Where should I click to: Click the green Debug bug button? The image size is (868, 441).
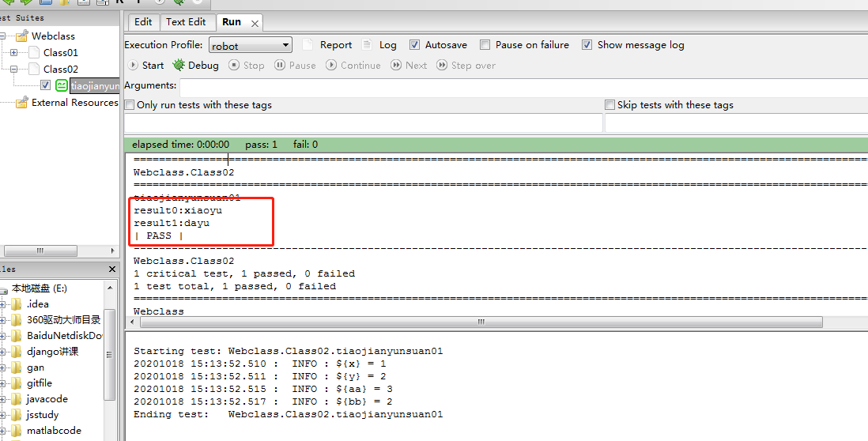coord(195,66)
